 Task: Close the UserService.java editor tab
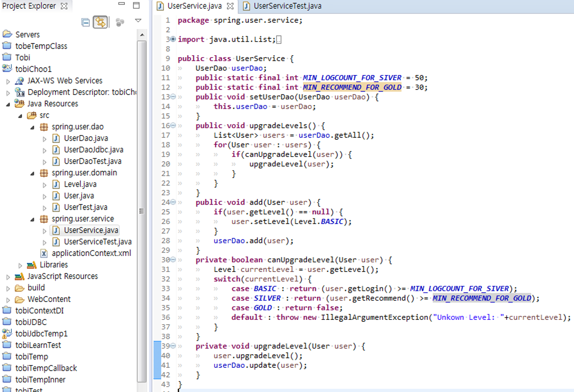230,6
